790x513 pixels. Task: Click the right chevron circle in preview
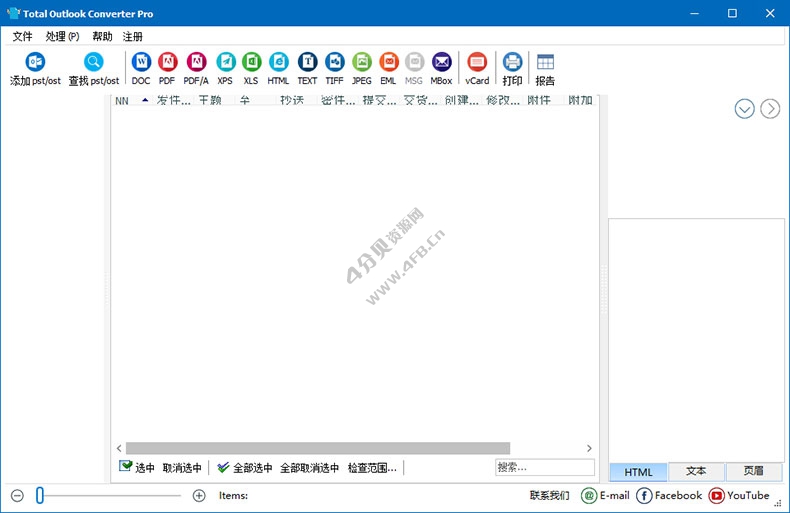(x=770, y=109)
